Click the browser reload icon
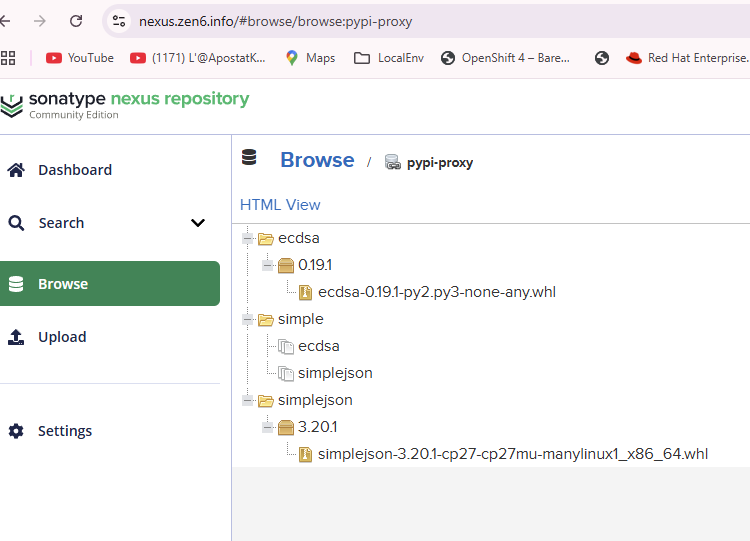 tap(76, 21)
